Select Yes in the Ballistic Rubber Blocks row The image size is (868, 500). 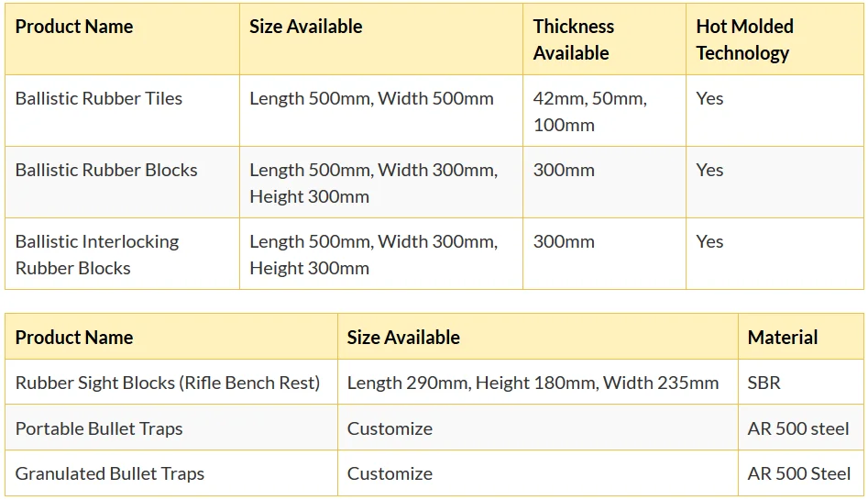click(709, 171)
